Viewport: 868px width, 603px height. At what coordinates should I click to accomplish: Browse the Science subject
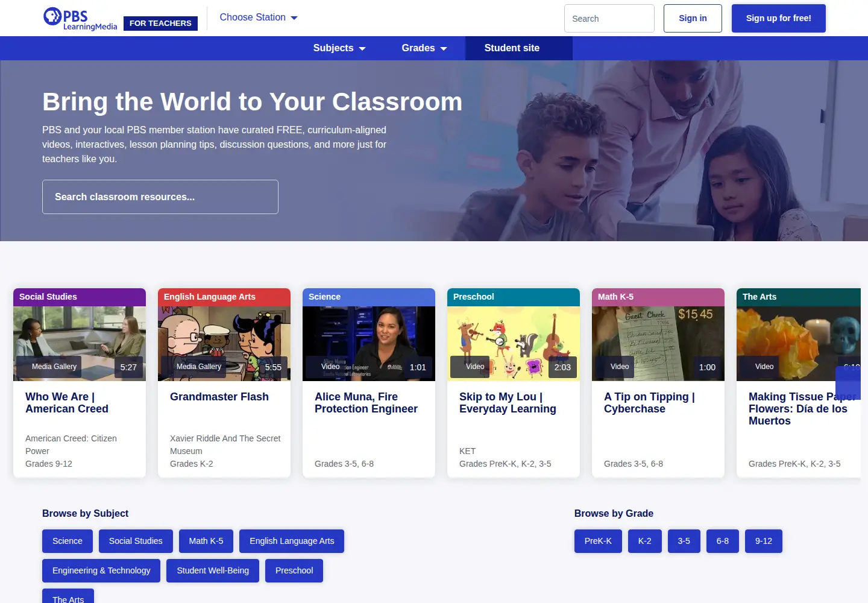click(x=68, y=541)
